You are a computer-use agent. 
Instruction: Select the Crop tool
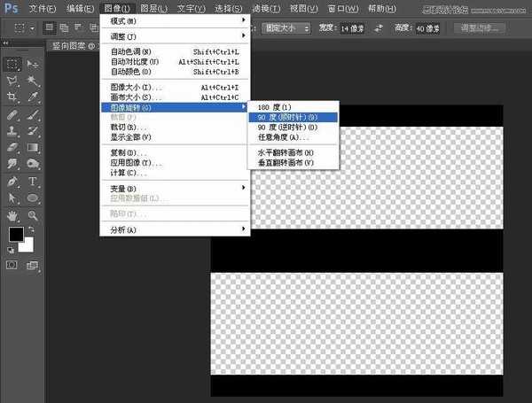point(13,96)
